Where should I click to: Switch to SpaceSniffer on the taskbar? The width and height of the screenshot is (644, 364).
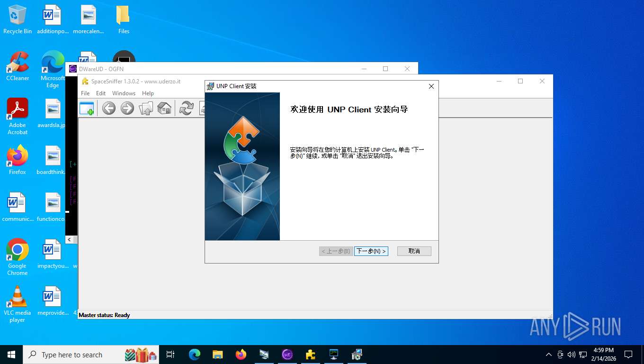pos(311,355)
